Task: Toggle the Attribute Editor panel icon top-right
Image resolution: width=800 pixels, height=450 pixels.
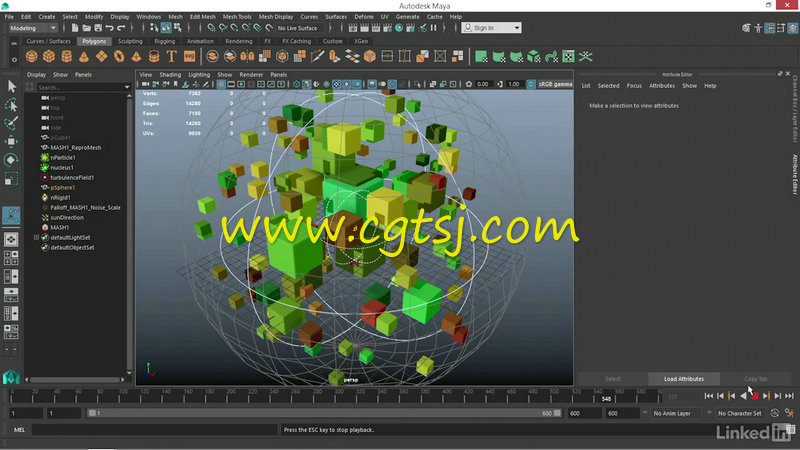Action: coord(770,28)
